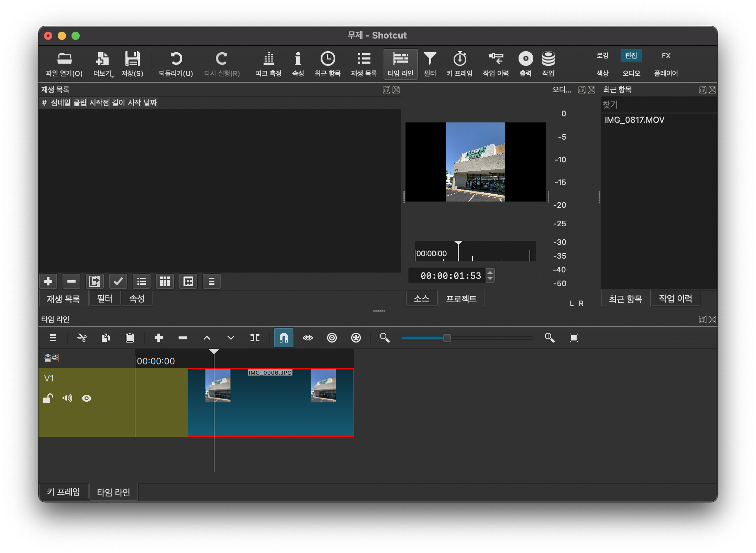Select the 속성 tab below the playlist
Screen dimensions: 756x553
[x=137, y=299]
